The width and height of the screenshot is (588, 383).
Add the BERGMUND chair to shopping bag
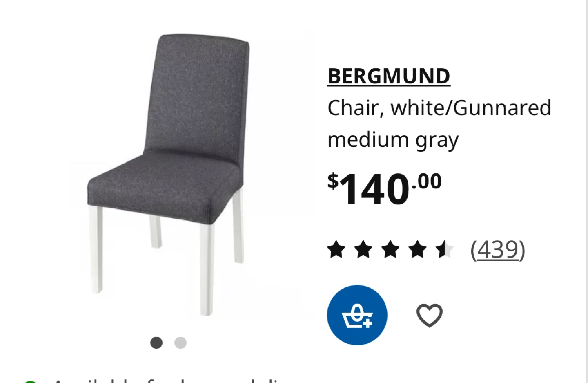[357, 315]
